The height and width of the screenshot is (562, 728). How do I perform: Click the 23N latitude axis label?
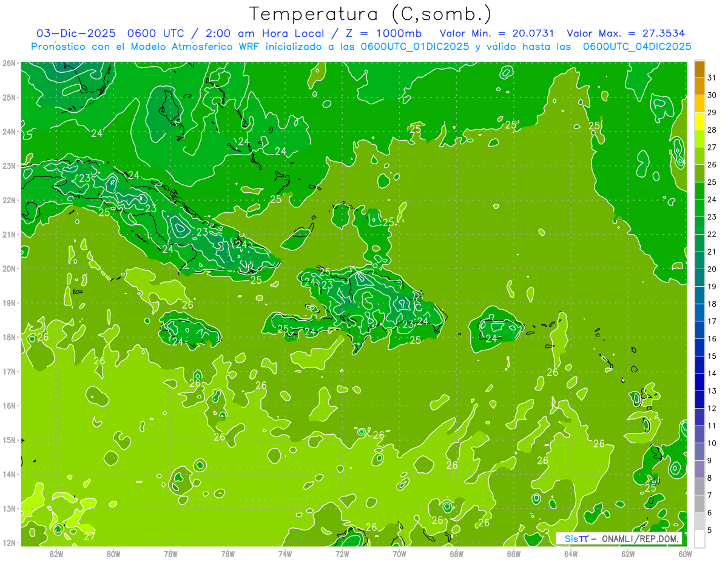coord(9,166)
